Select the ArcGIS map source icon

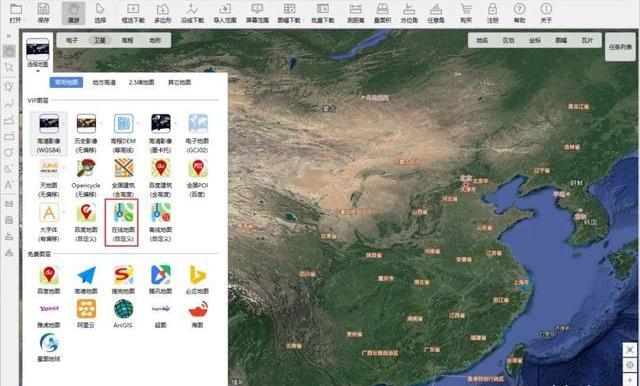123,313
